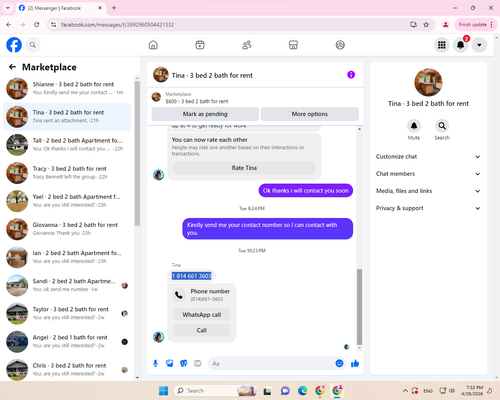Screen dimensions: 500x400
Task: Open the Notifications bell with badge
Action: tap(461, 45)
